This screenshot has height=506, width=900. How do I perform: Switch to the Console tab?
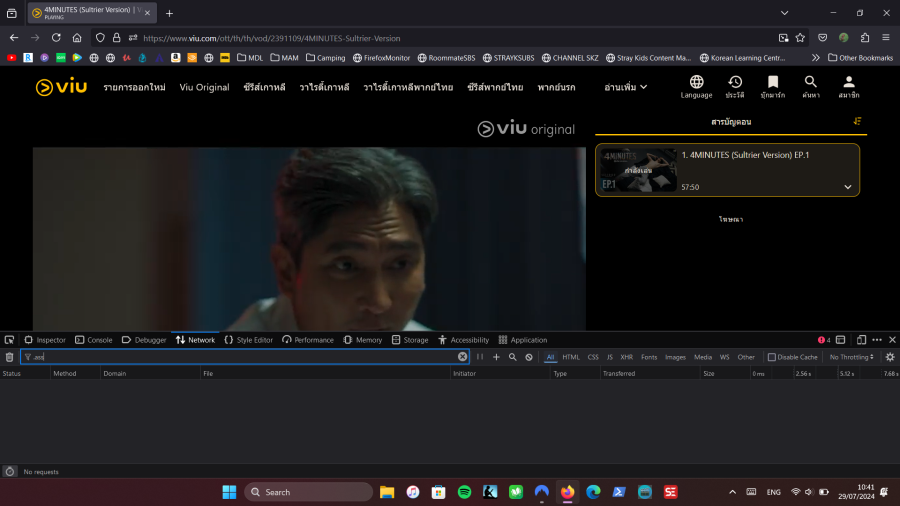click(x=94, y=340)
